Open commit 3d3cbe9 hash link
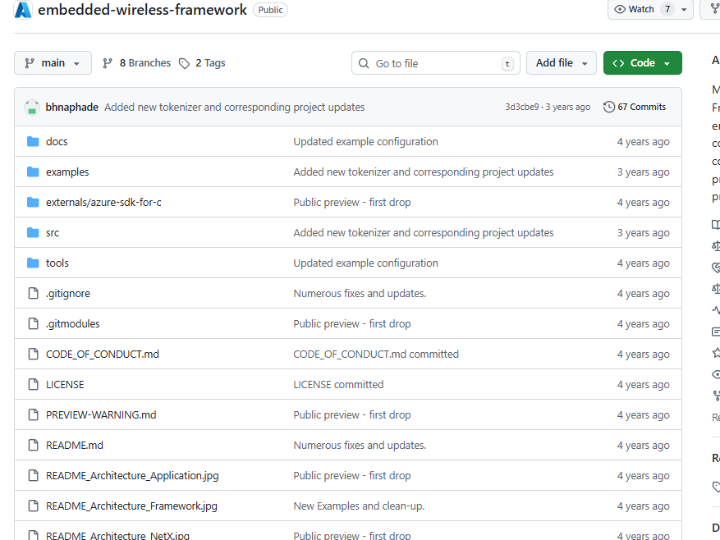 coord(521,107)
